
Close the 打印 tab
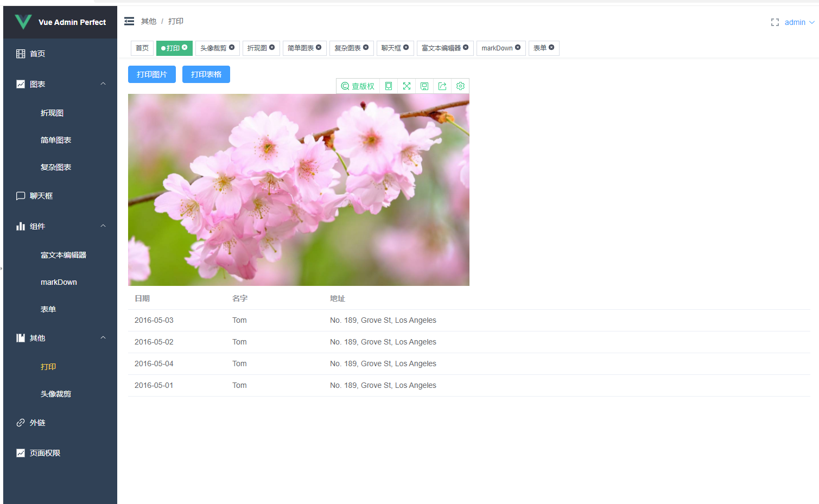[185, 47]
